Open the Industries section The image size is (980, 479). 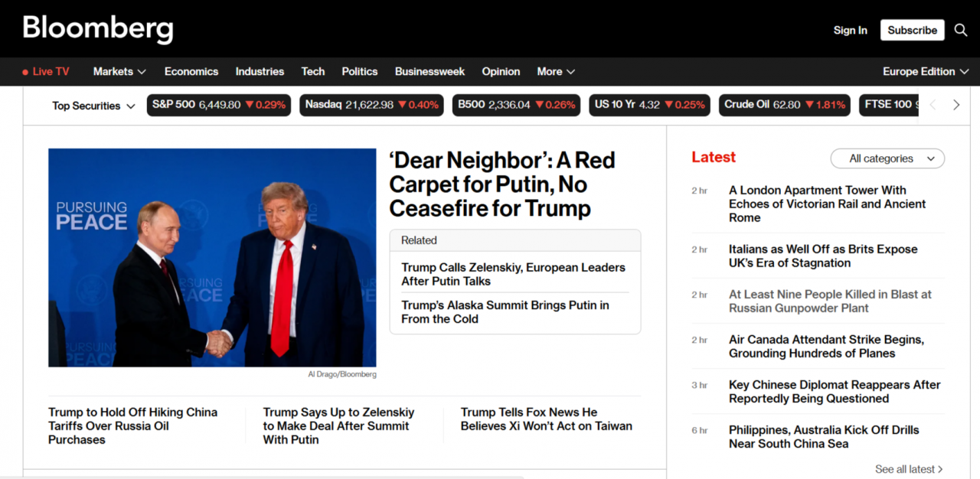pos(260,71)
